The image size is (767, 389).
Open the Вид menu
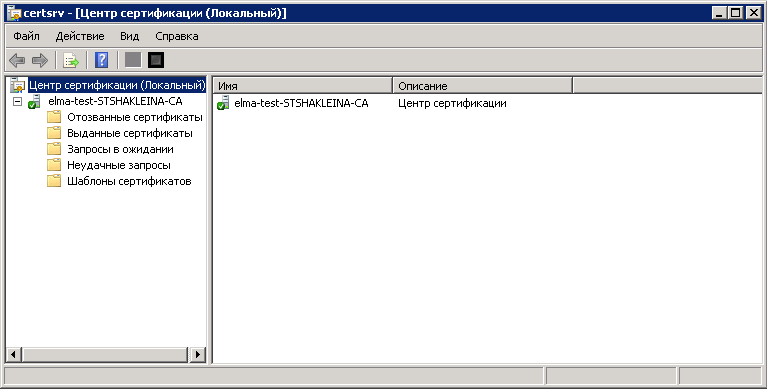(x=130, y=36)
